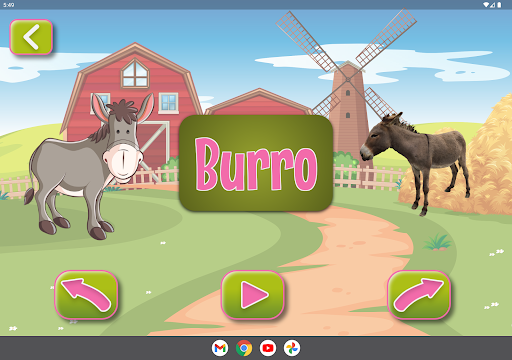The width and height of the screenshot is (512, 360).
Task: Open Google Photos pinwheel icon
Action: pyautogui.click(x=292, y=348)
